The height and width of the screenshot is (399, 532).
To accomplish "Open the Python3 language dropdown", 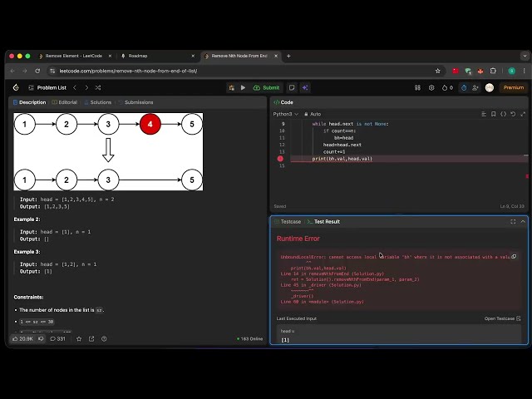I will pos(286,114).
